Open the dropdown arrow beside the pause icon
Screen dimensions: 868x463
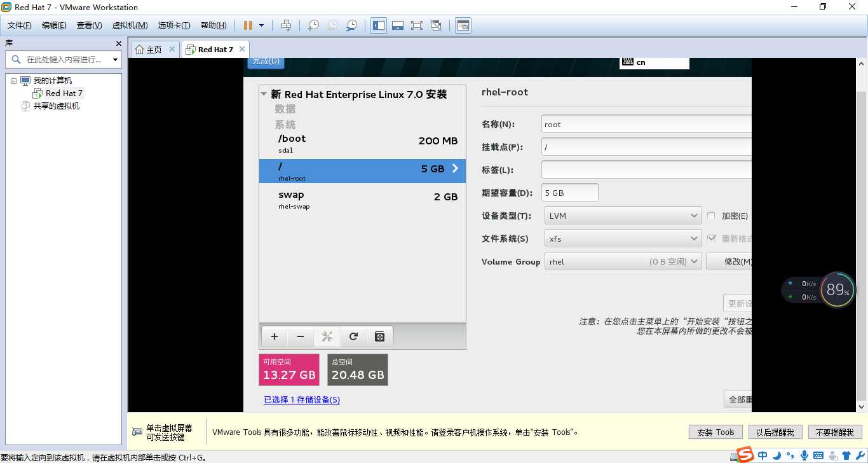click(261, 25)
